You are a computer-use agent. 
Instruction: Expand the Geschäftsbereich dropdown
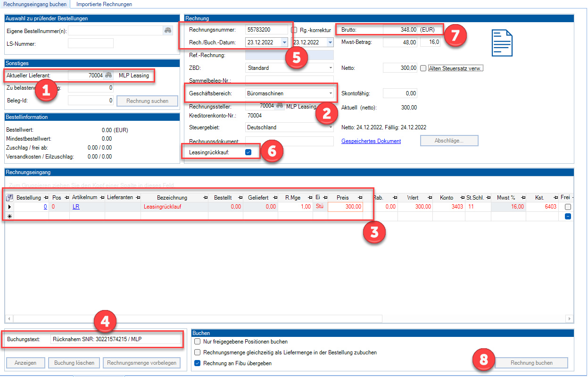(331, 93)
